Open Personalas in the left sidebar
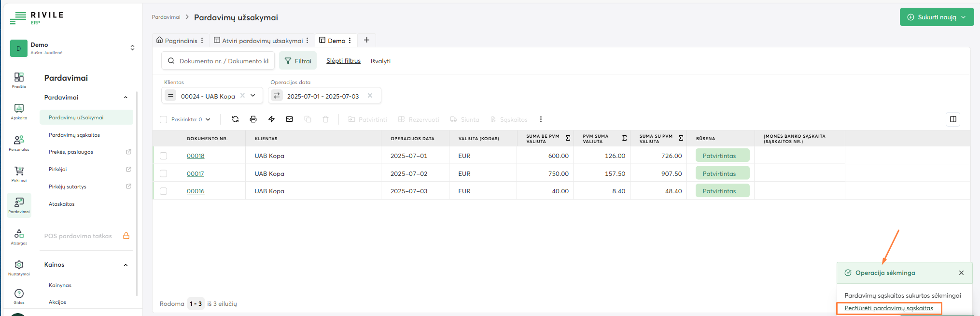This screenshot has width=980, height=316. pyautogui.click(x=19, y=143)
